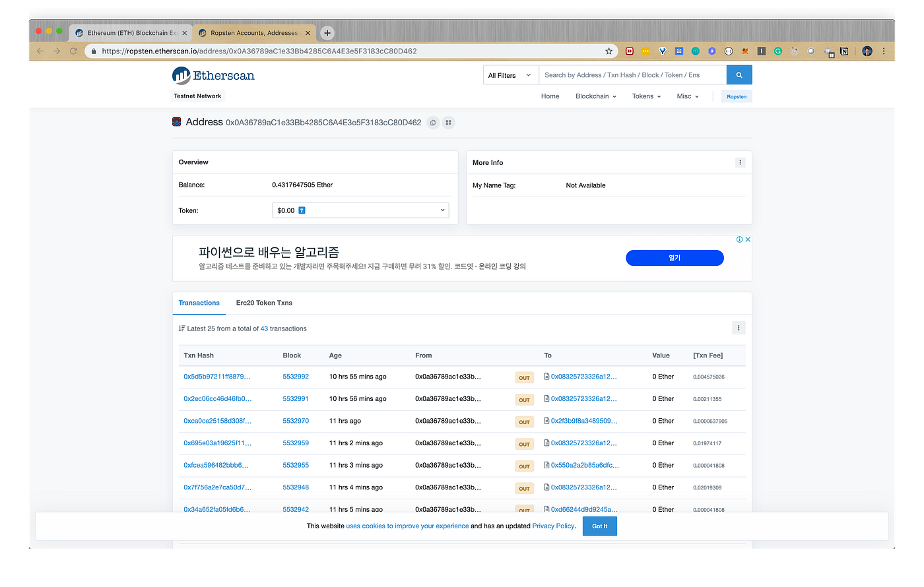Expand the Tokens menu
The height and width of the screenshot is (587, 924).
(646, 96)
